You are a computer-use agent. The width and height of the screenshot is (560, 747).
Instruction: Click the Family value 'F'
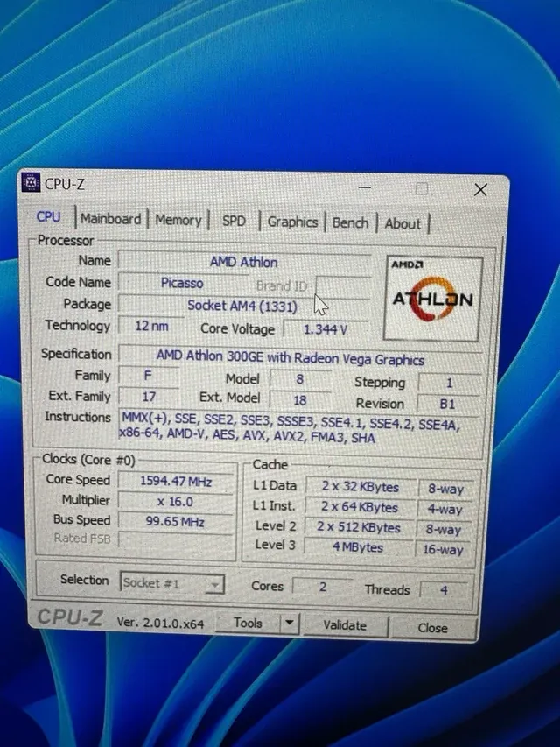(x=148, y=376)
